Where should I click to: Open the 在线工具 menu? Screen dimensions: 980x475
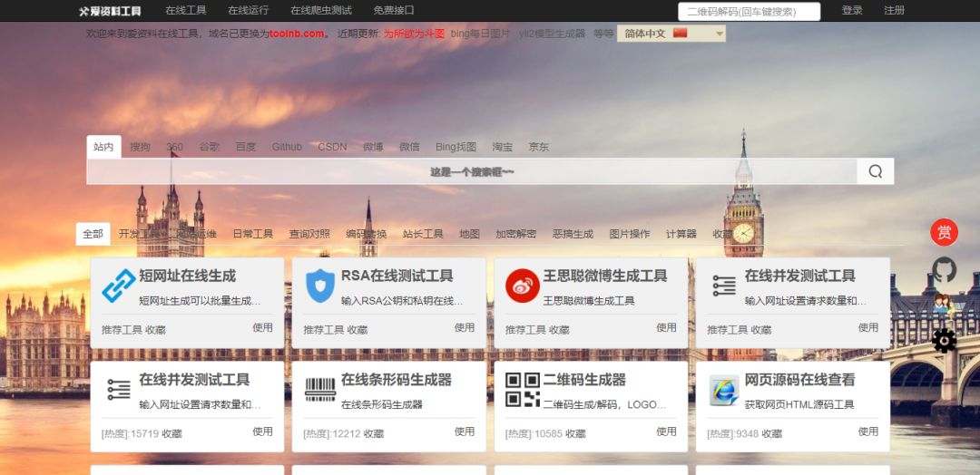[186, 11]
